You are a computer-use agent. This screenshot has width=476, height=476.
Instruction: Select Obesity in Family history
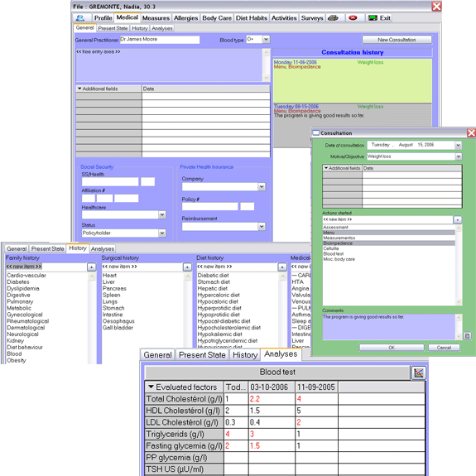[17, 360]
